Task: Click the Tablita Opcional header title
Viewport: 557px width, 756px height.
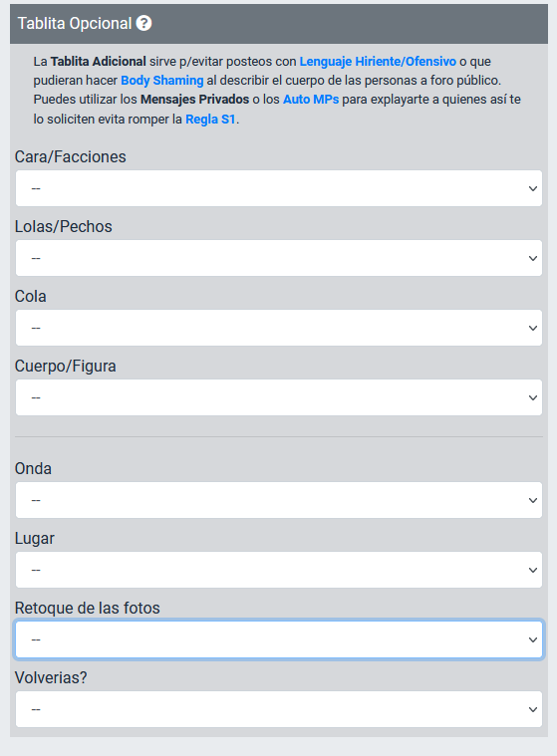Action: click(75, 23)
